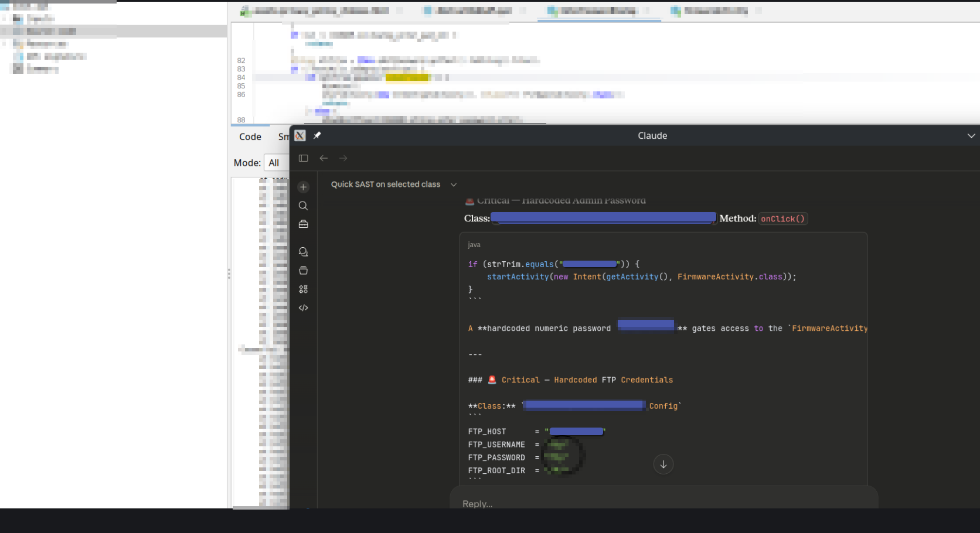Click the 'Critical — Hardcoded FTP Credentials' heading
980x533 pixels.
587,380
